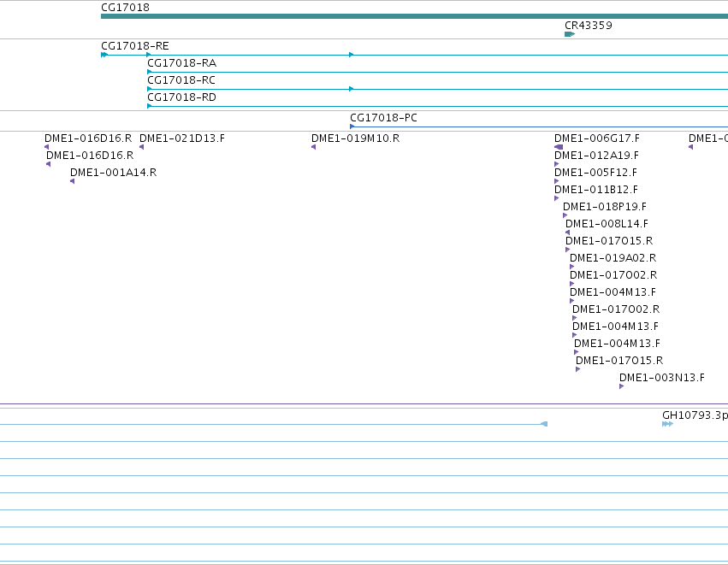Open the DME1-019A02.R label
Screen dimensions: 728x565
click(x=613, y=258)
